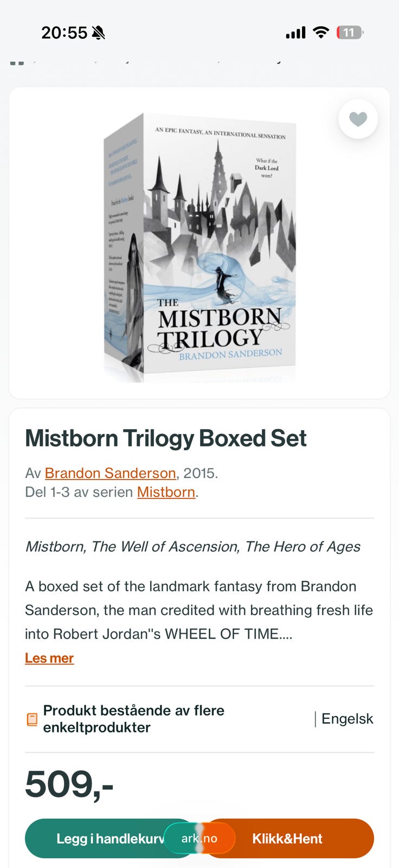Viewport: 399px width, 868px height.
Task: Tap the italic subtitle listing the three books
Action: click(193, 546)
